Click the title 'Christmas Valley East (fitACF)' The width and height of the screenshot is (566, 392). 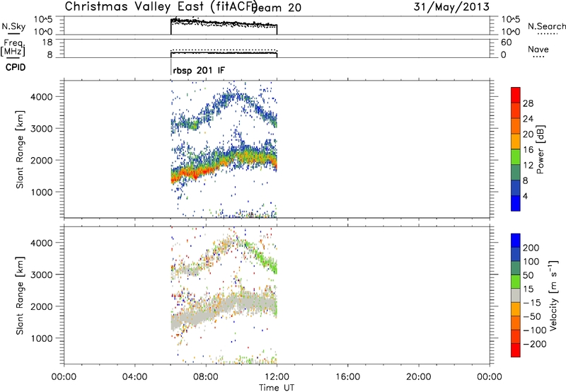[x=161, y=6]
